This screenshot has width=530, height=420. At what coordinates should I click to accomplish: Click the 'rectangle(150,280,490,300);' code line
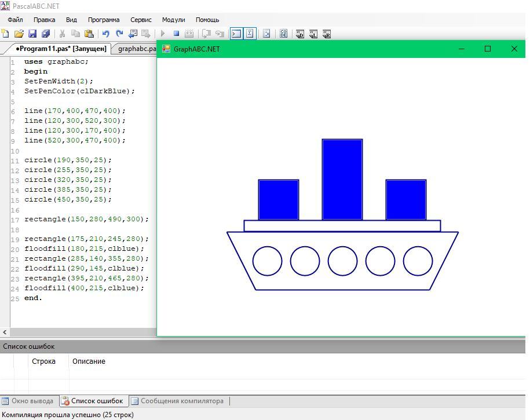86,219
